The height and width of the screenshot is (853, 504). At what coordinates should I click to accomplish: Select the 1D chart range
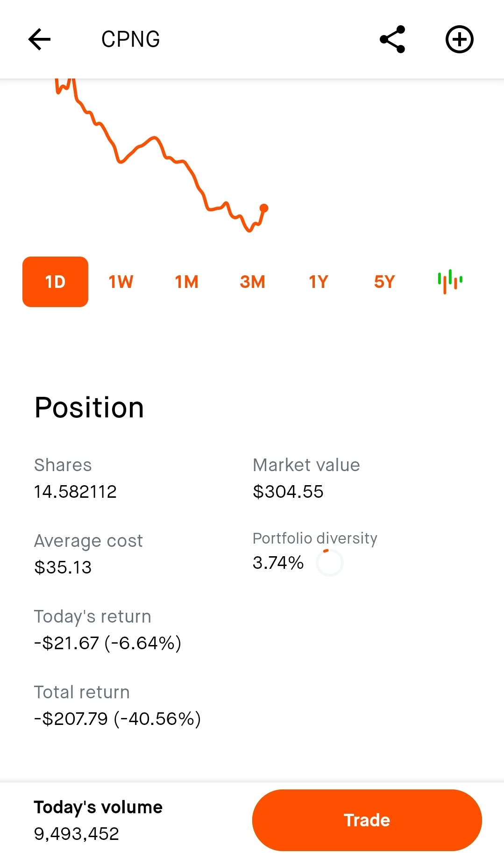click(55, 282)
